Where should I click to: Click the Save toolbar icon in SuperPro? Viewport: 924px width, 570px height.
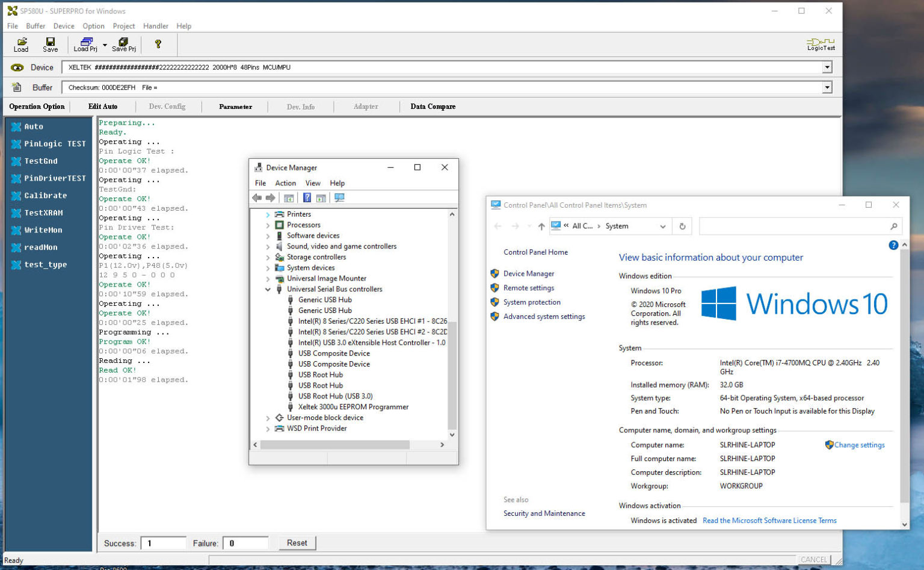[51, 45]
